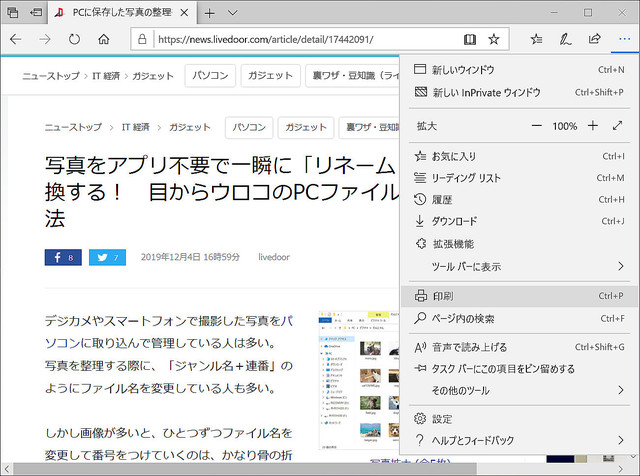Choose 新しいウィンドウ from the menu
640x476 pixels.
point(519,70)
